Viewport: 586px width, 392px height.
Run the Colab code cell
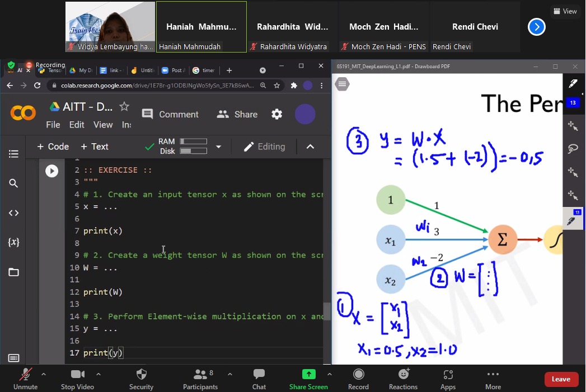52,171
